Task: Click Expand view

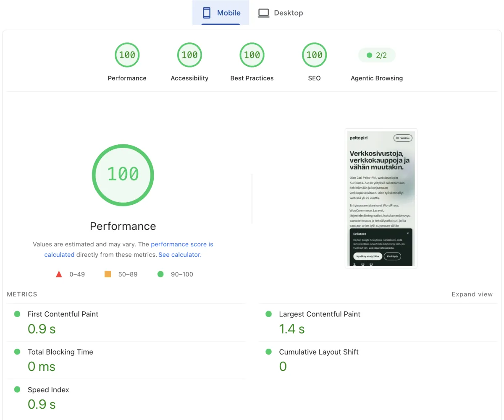Action: coord(472,294)
